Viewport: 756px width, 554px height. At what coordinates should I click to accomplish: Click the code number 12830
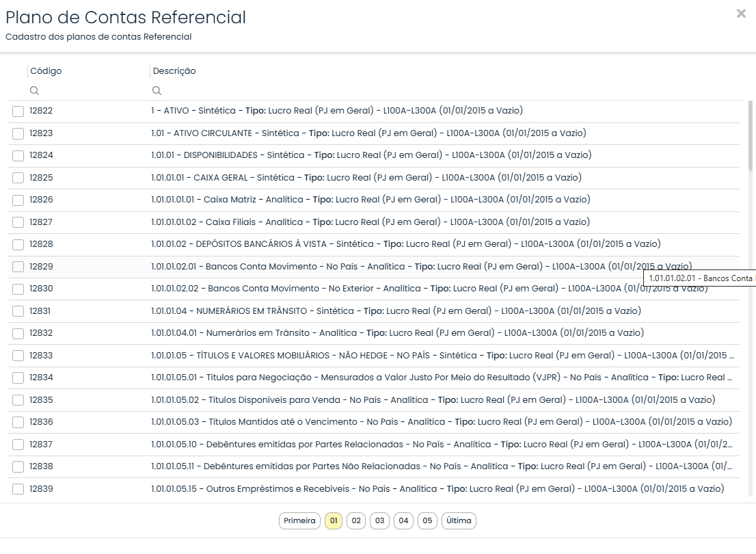[x=41, y=288]
